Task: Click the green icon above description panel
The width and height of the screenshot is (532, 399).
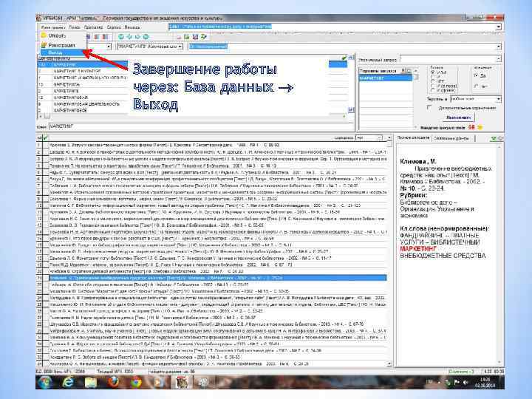Action: 494,138
